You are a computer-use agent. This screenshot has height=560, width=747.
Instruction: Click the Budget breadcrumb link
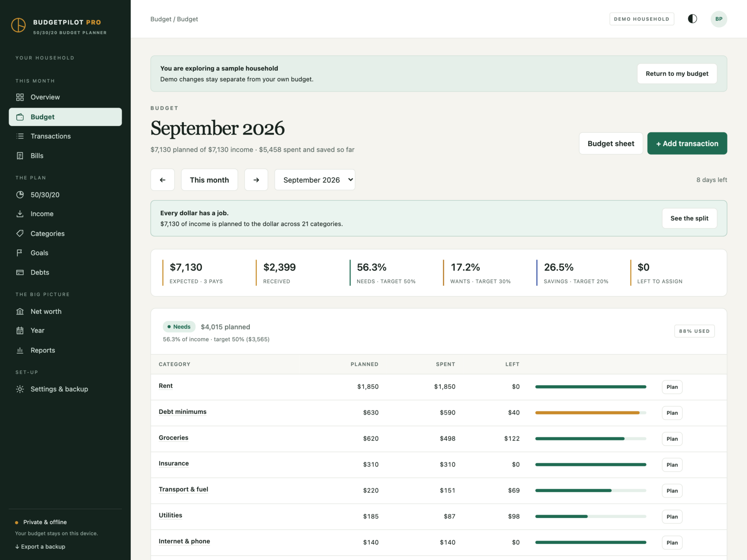pyautogui.click(x=161, y=19)
